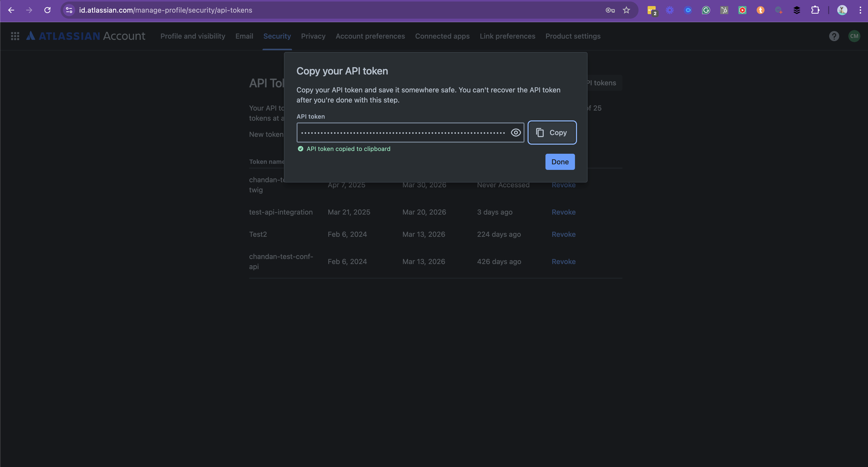Image resolution: width=868 pixels, height=467 pixels.
Task: Click Grammarly extension icon
Action: pos(706,10)
